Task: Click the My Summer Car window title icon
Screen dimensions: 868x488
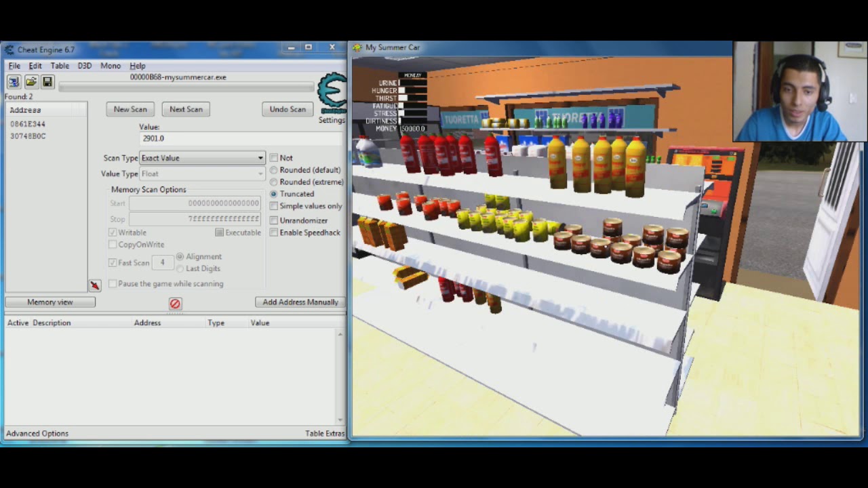Action: [357, 47]
